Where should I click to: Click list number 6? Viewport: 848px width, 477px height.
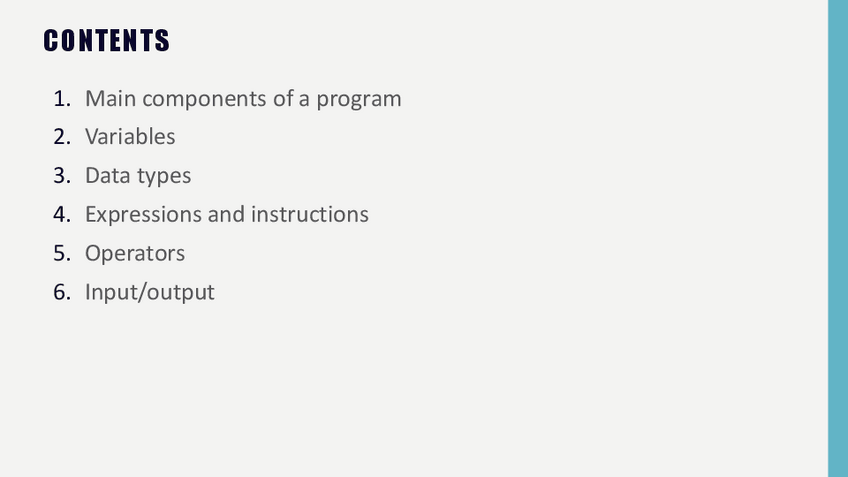[62, 292]
